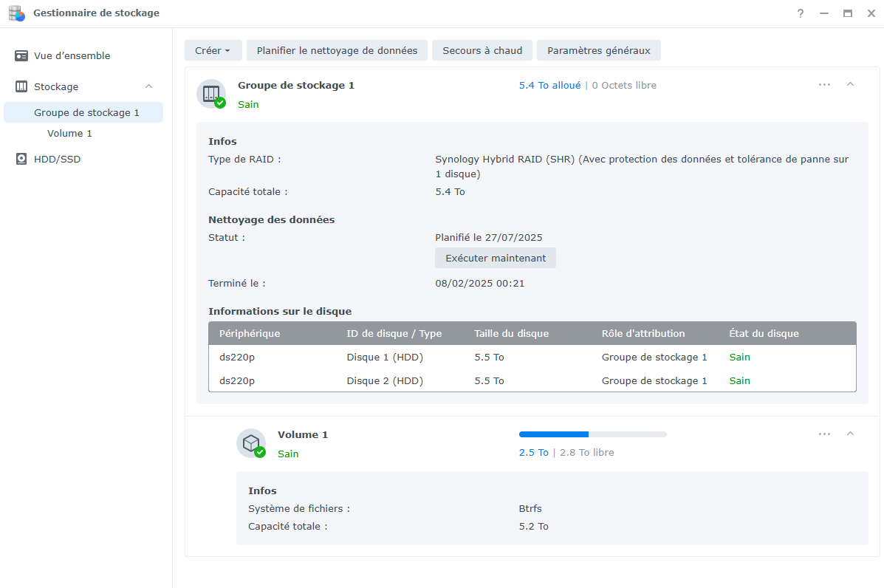
Task: Open Secours à chaud settings
Action: coord(482,50)
